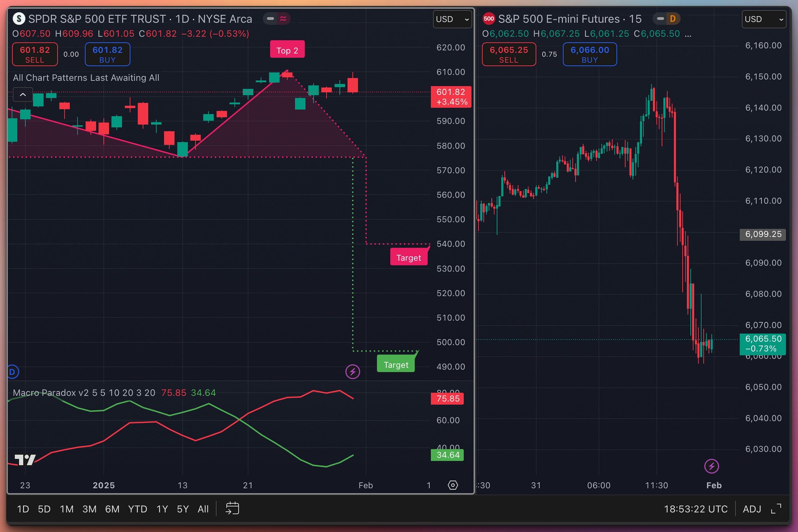Click the 0.75 spread value on futures chart
The image size is (798, 532).
point(549,54)
